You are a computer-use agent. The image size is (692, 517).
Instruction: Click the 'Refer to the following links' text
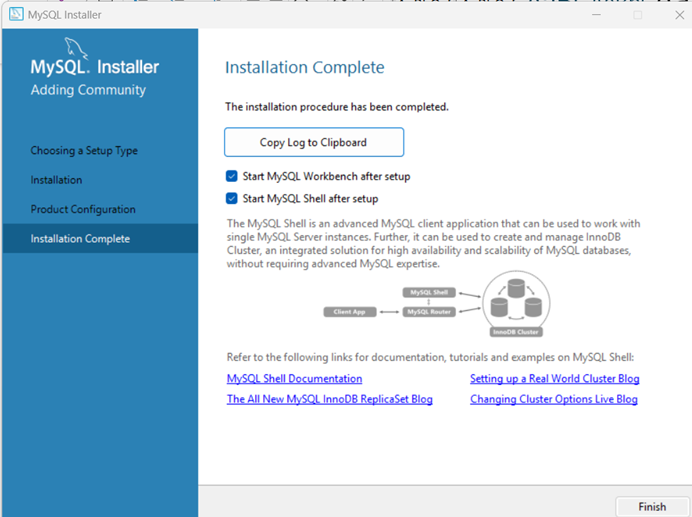[430, 357]
